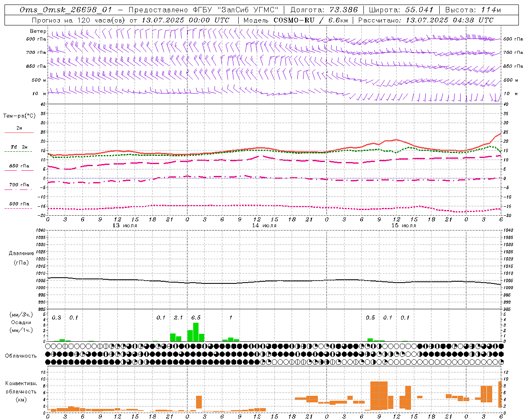This screenshot has width=525, height=420.
Task: Click the 15 июля date label
Action: click(x=404, y=226)
